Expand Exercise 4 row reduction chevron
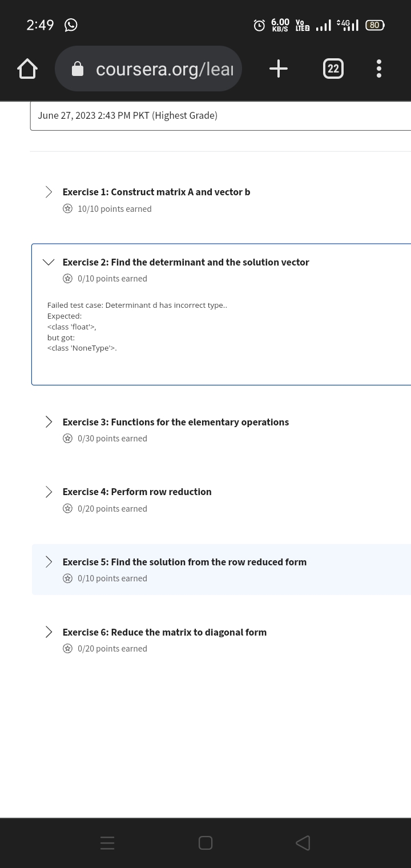Screen dimensions: 411x868 coord(49,492)
